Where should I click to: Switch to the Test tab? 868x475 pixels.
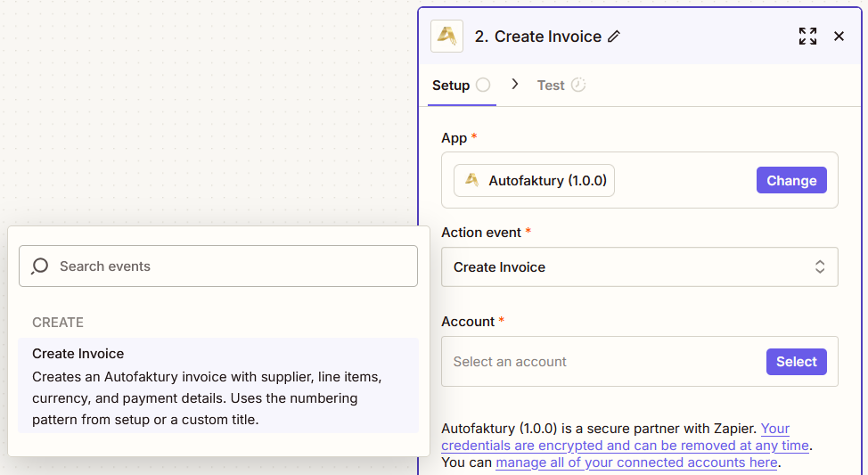pos(551,86)
